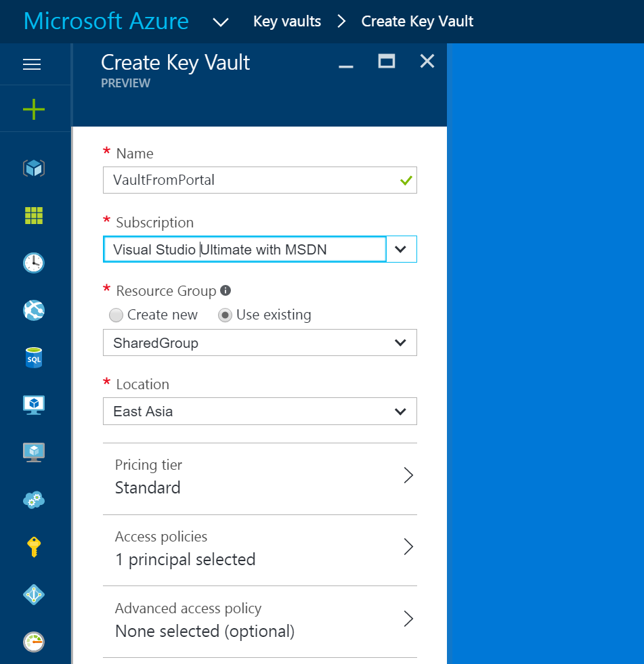Open the East Asia location dropdown

260,411
